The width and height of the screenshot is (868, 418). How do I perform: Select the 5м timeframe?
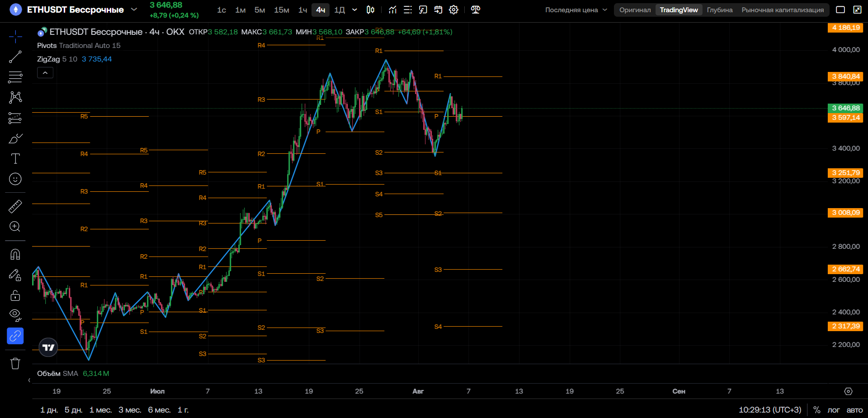coord(259,10)
